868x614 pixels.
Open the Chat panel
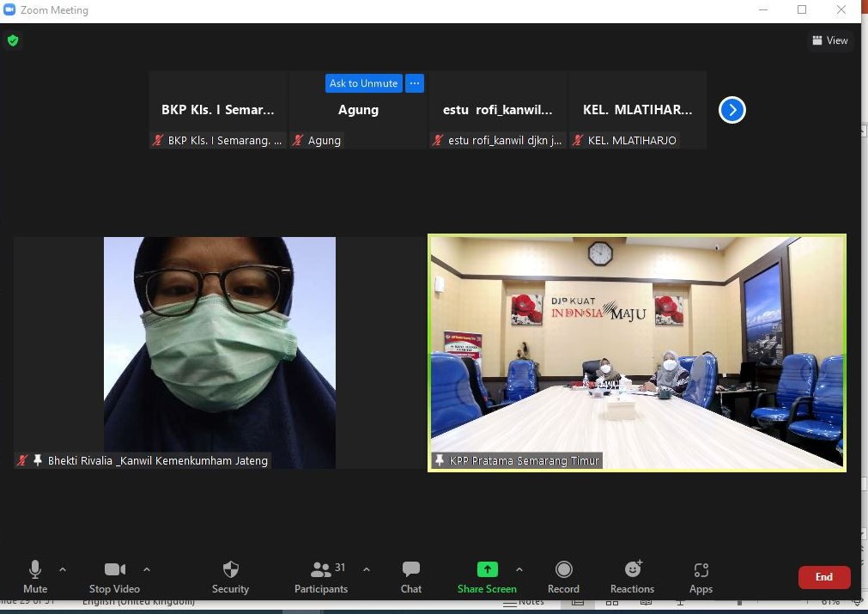[411, 575]
